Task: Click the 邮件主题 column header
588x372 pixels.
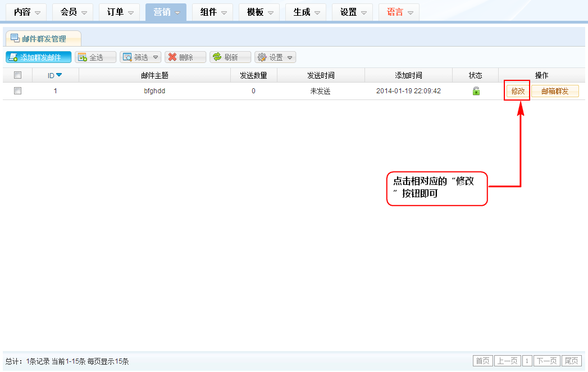Action: (154, 75)
